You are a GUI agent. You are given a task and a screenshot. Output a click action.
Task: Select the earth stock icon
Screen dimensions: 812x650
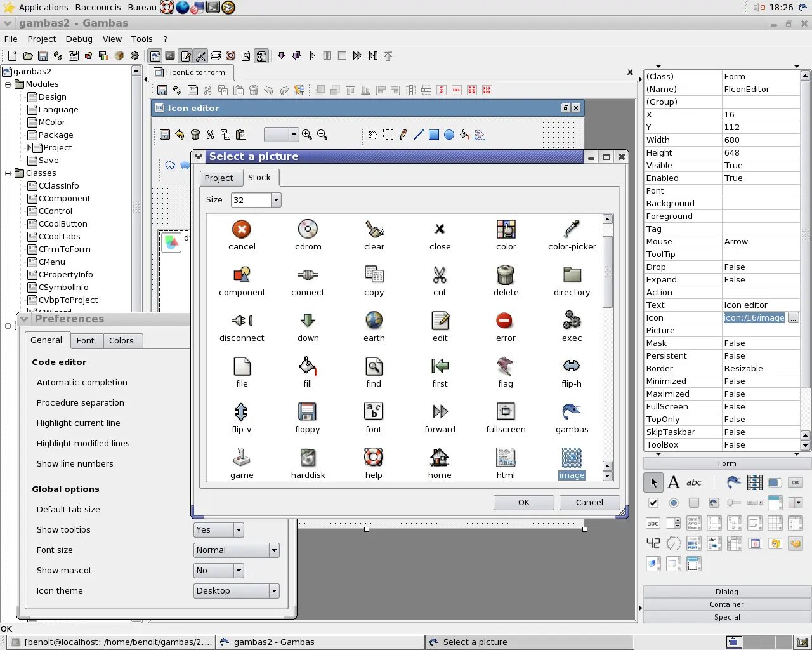(x=374, y=321)
